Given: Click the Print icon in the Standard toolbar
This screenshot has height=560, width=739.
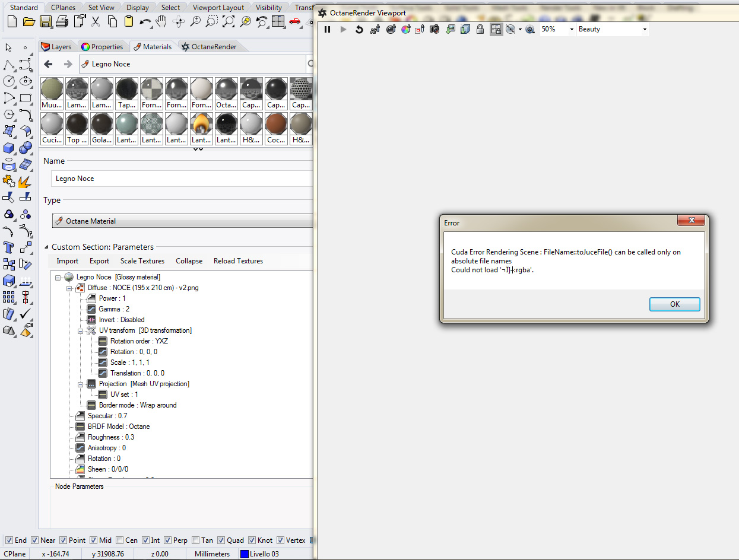Looking at the screenshot, I should (x=62, y=22).
